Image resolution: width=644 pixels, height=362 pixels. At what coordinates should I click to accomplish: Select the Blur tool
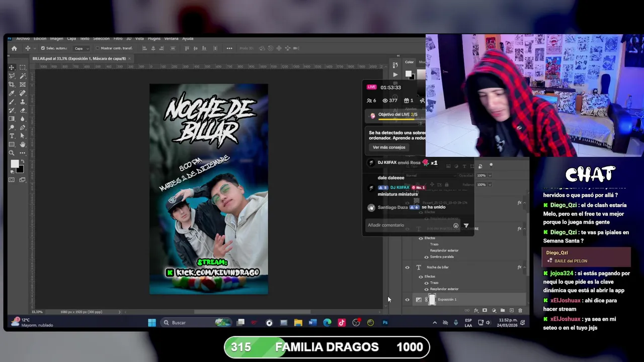(23, 119)
